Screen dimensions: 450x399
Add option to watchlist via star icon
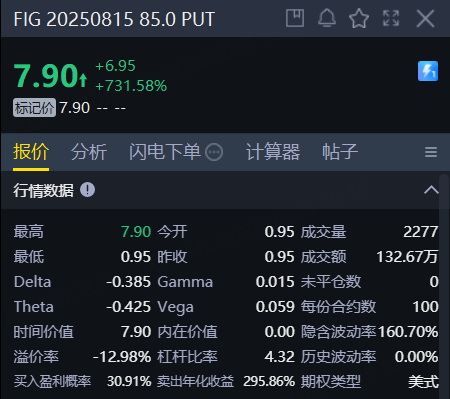click(359, 18)
